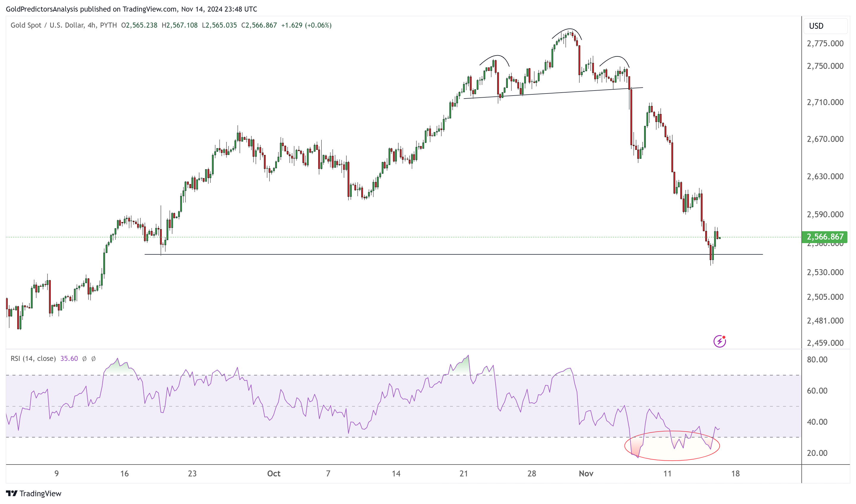This screenshot has width=856, height=504.
Task: Click the first ø symbol beside RSI value
Action: 85,359
